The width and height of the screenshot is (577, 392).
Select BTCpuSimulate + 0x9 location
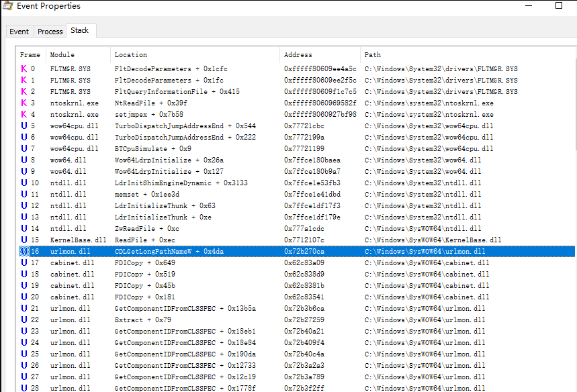(153, 148)
